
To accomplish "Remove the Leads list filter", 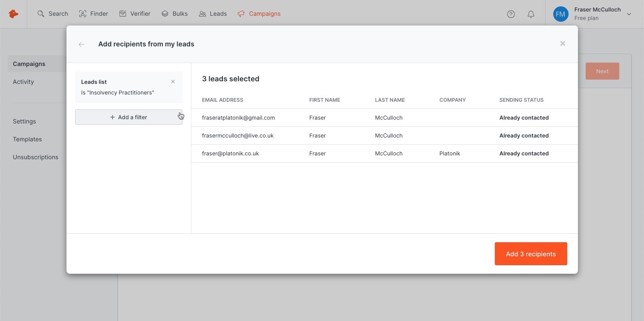I will 173,82.
